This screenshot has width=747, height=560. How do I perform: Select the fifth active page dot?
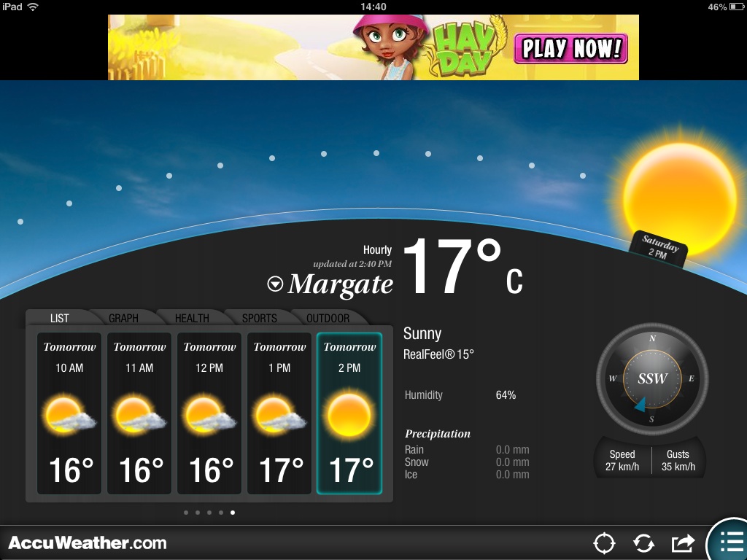[x=233, y=513]
